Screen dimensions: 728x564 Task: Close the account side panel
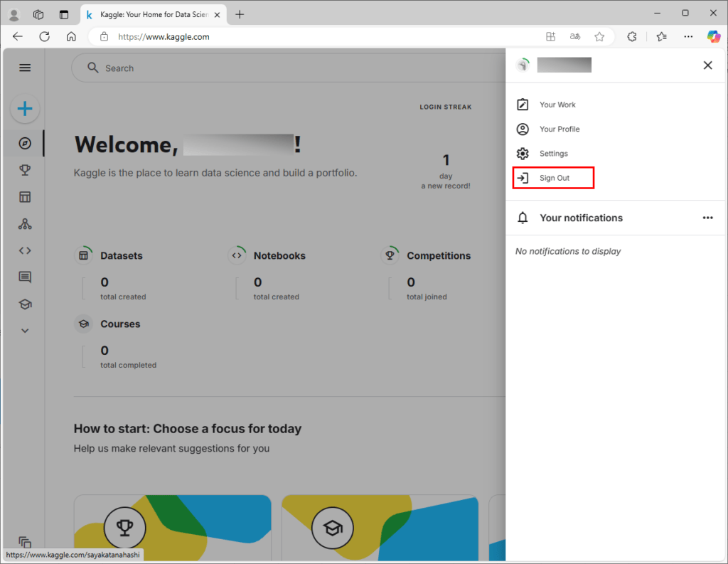click(707, 65)
